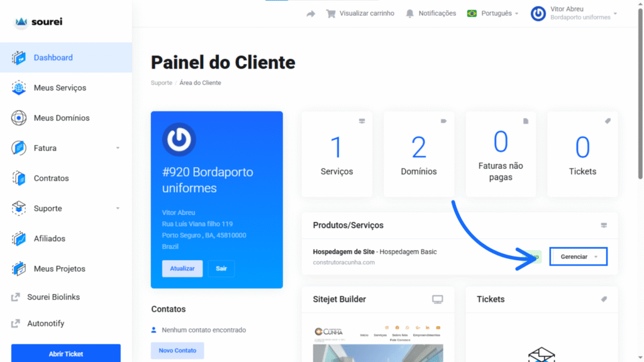Click the share arrow icon in top bar
This screenshot has width=644, height=362.
(x=311, y=13)
